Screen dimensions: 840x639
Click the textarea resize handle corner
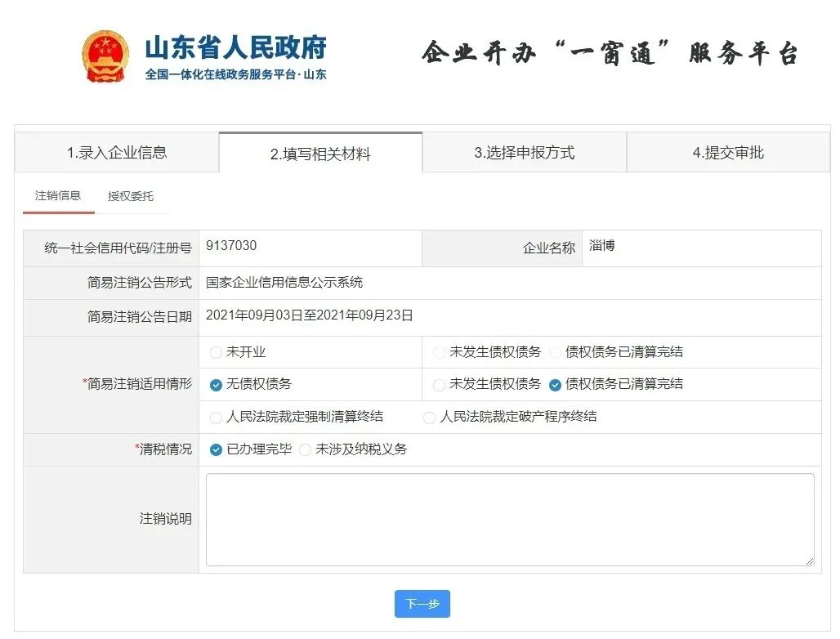click(810, 561)
